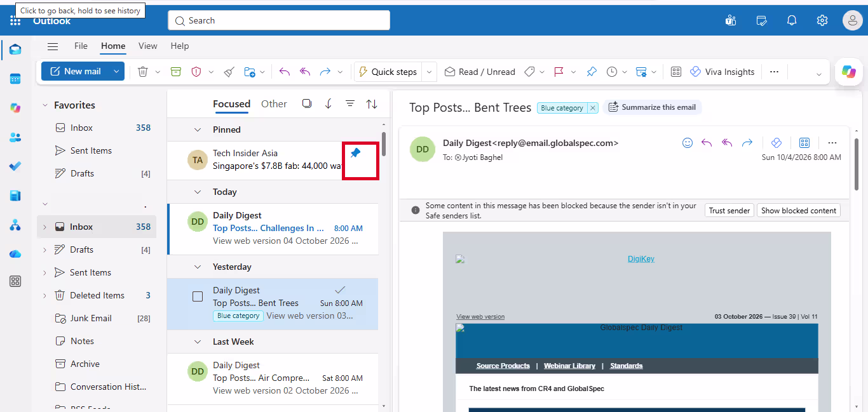Expand the ribbon with far-right chevron
868x412 pixels.
coord(818,74)
